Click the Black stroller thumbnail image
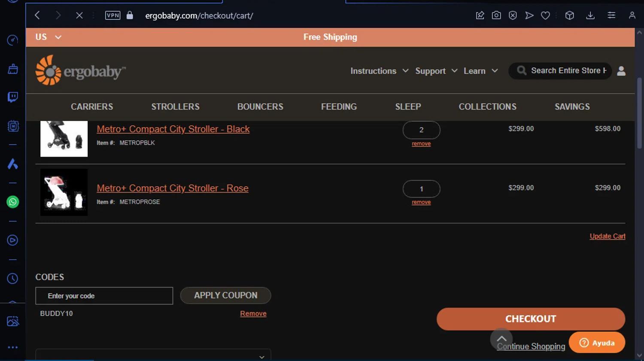Screen dimensions: 644x361 pyautogui.click(x=64, y=139)
